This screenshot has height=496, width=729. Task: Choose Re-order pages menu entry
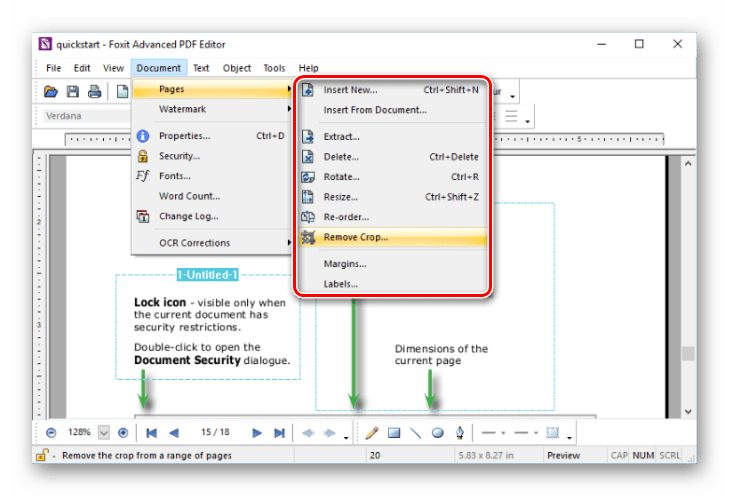392,217
